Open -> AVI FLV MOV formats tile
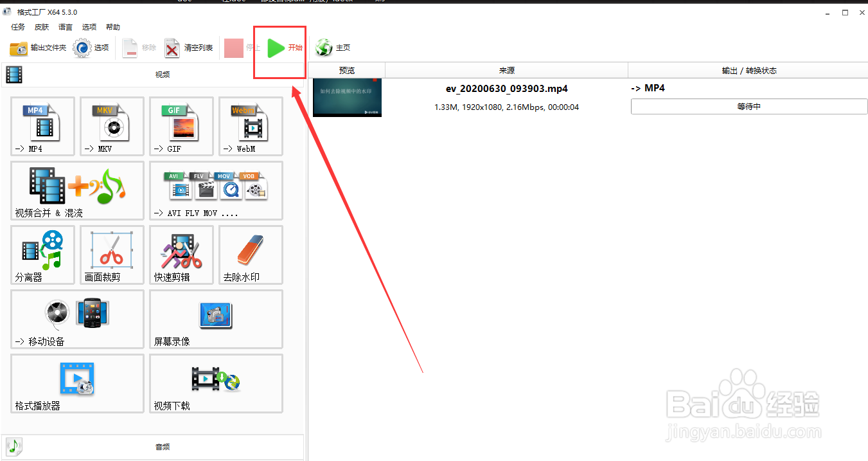Image resolution: width=868 pixels, height=461 pixels. click(216, 190)
